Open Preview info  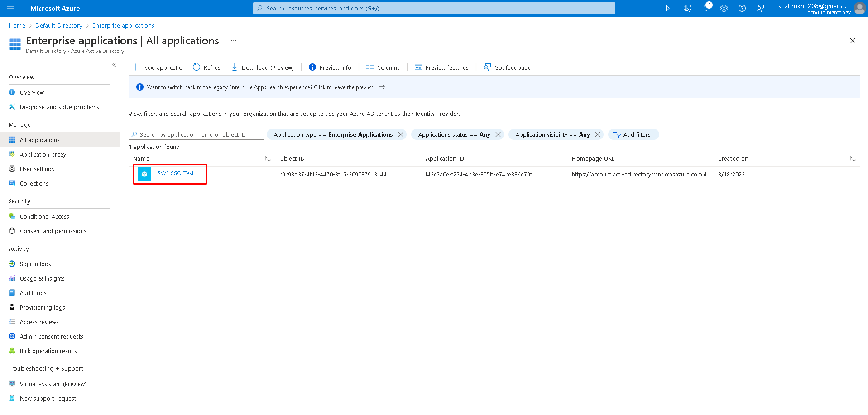(330, 67)
